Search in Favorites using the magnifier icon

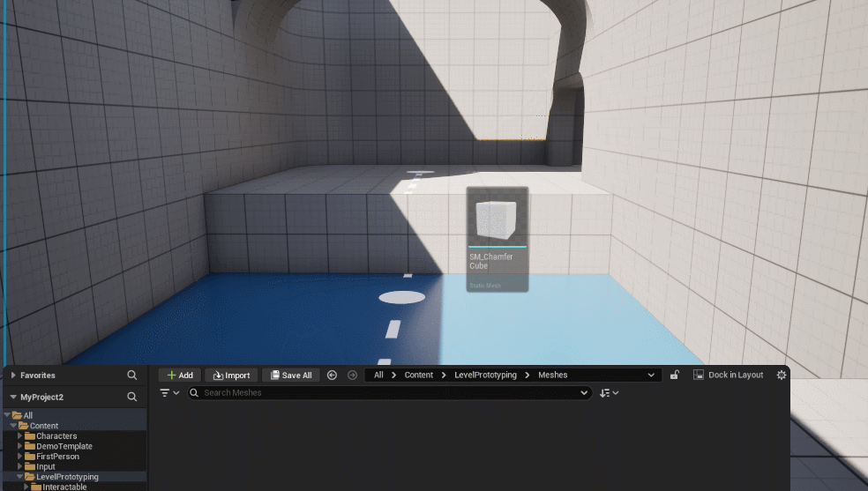click(x=132, y=375)
